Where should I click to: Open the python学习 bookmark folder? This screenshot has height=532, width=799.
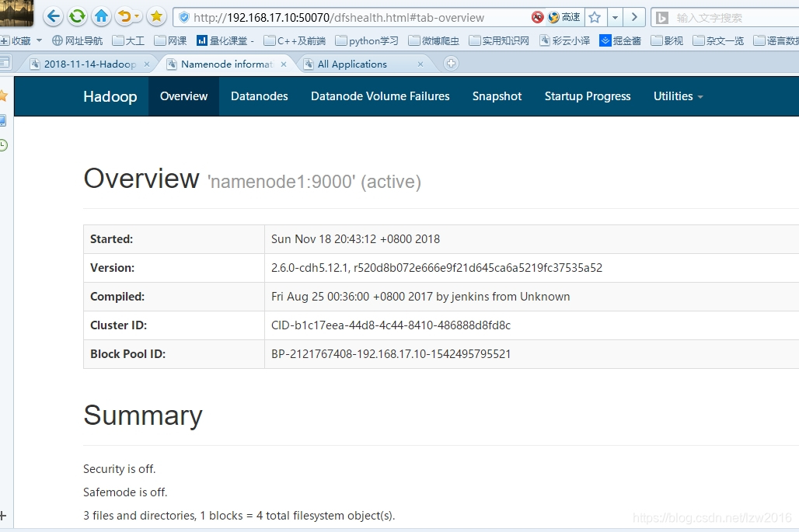click(367, 40)
